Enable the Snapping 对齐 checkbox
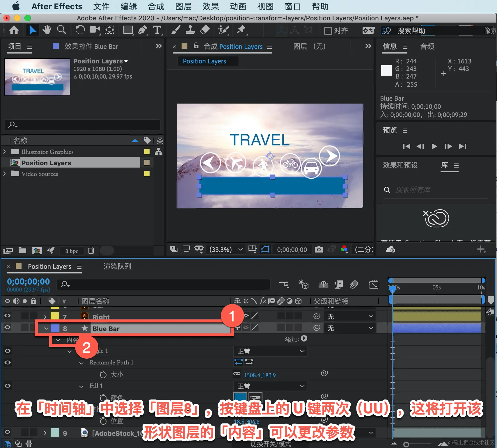The image size is (497, 448). point(328,31)
